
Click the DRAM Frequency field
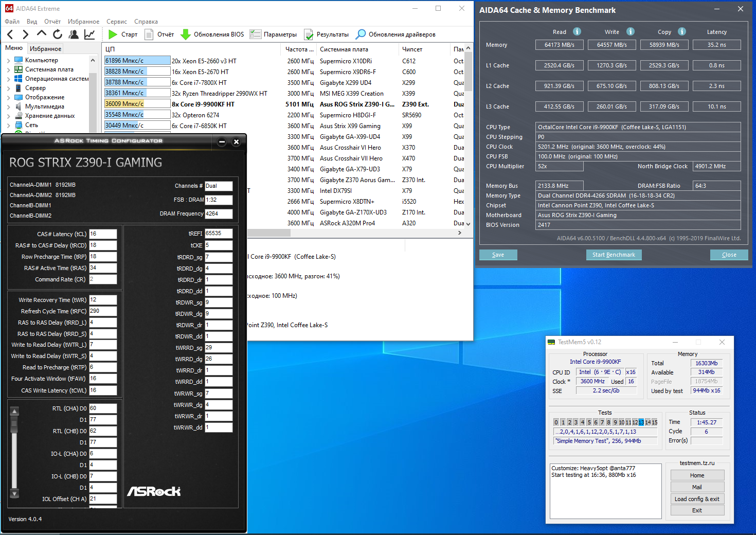219,214
